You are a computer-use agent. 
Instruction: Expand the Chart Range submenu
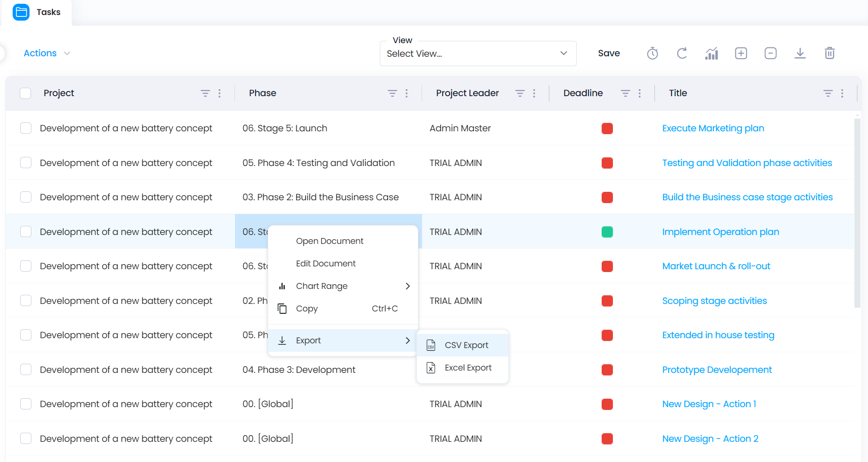[343, 286]
